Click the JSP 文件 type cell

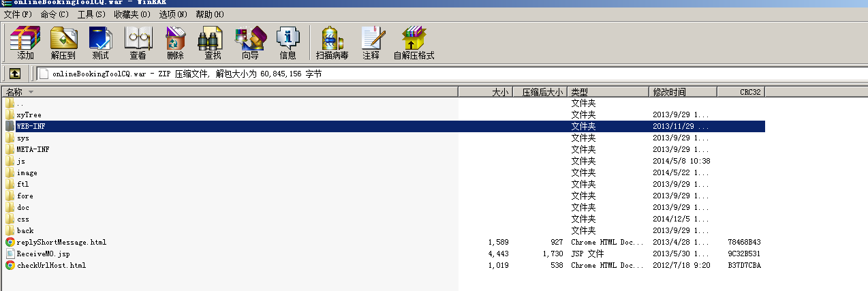pos(587,254)
